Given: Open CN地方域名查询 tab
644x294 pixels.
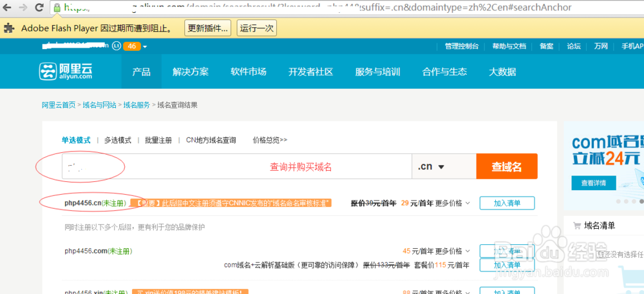Looking at the screenshot, I should click(x=211, y=140).
